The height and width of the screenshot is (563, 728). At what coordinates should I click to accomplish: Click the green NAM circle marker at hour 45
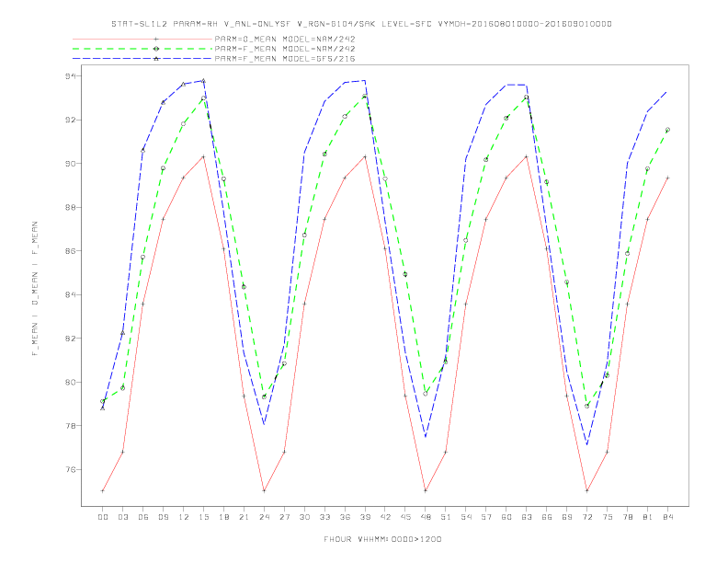coord(405,274)
